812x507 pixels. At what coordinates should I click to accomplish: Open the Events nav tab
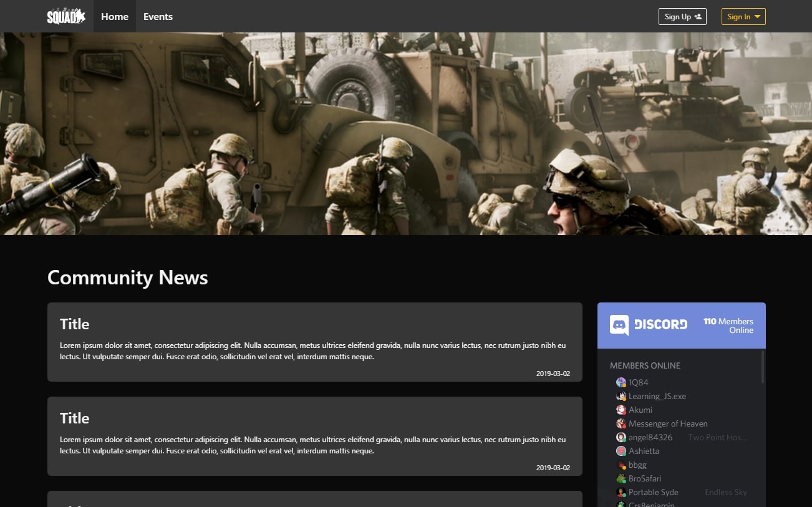coord(158,16)
